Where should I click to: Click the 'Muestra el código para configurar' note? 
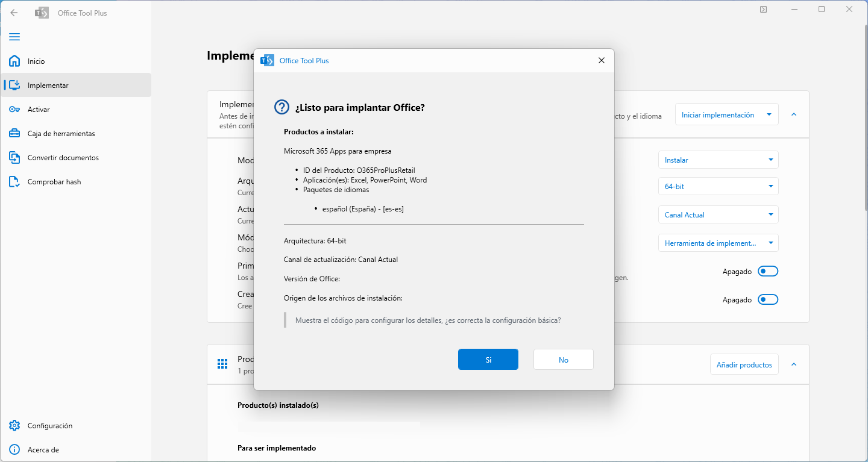coord(428,320)
